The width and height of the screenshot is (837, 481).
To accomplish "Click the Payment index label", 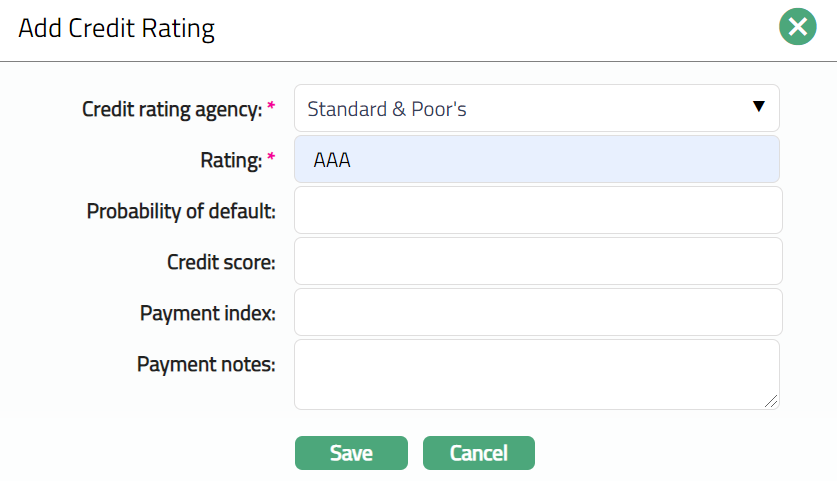I will coord(208,314).
